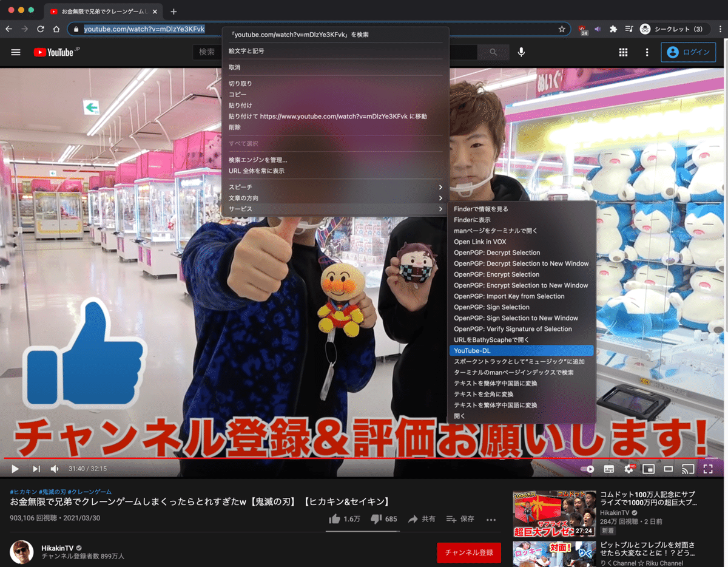Open the コムドット related video thumbnail
The image size is (728, 567).
tap(554, 513)
